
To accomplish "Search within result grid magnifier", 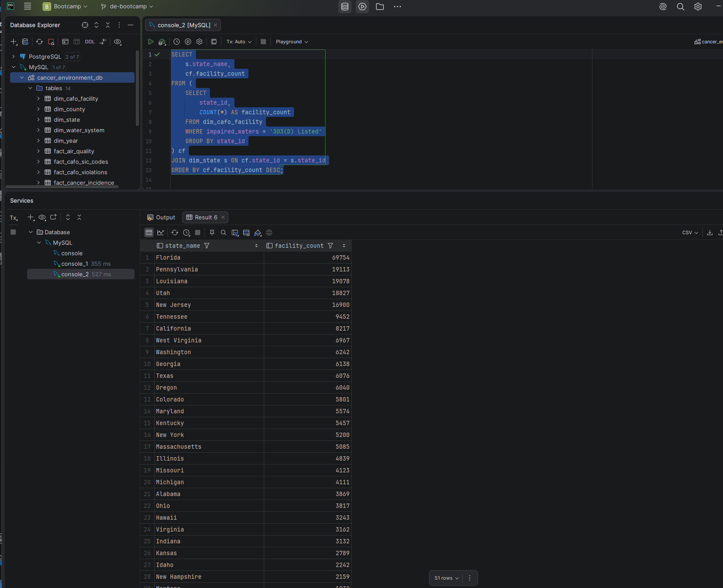I will [x=223, y=232].
